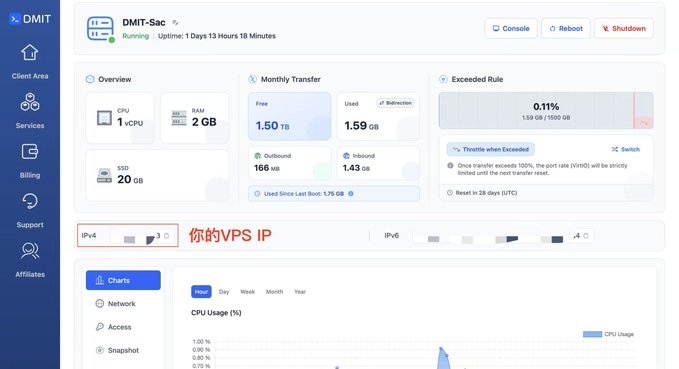Copy IPv6 address icon
Viewport: 679px width, 369px height.
[586, 236]
